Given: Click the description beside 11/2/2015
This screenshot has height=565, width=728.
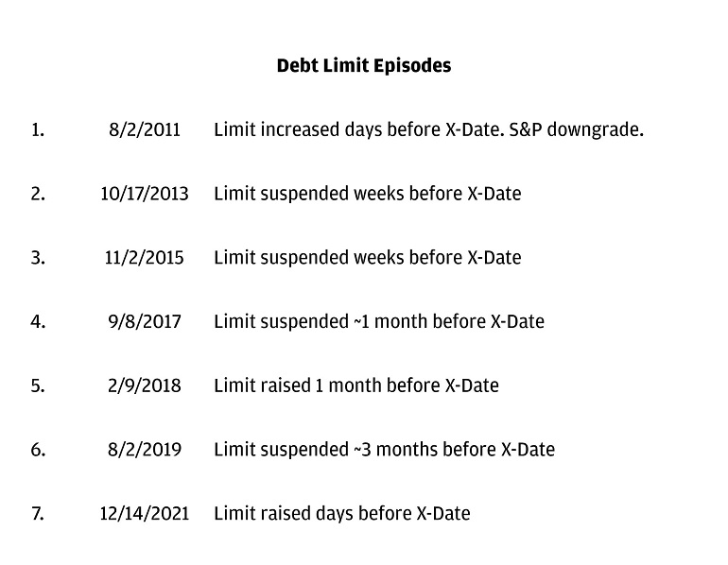Looking at the screenshot, I should click(x=367, y=258).
